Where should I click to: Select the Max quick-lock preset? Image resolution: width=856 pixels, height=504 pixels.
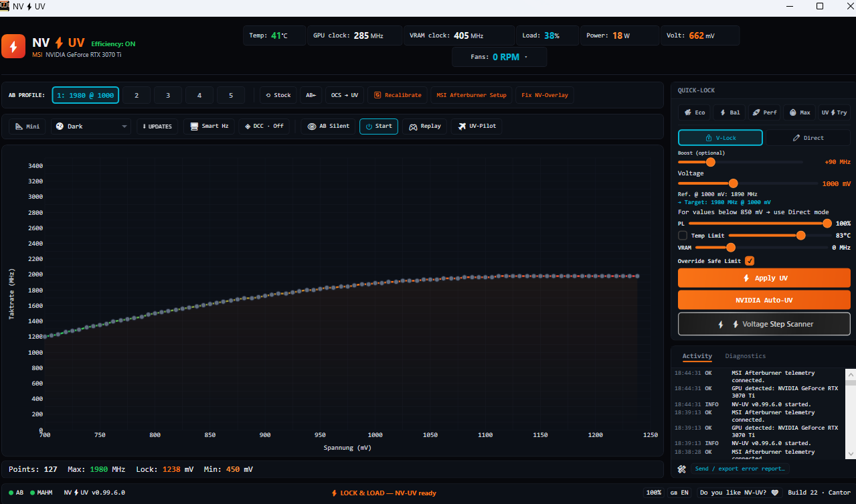799,112
